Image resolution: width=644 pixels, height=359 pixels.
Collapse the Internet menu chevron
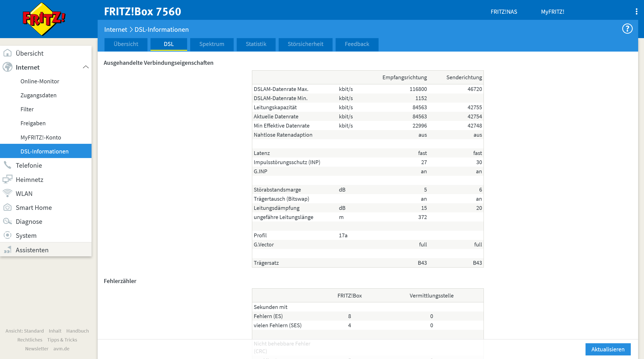pyautogui.click(x=86, y=67)
